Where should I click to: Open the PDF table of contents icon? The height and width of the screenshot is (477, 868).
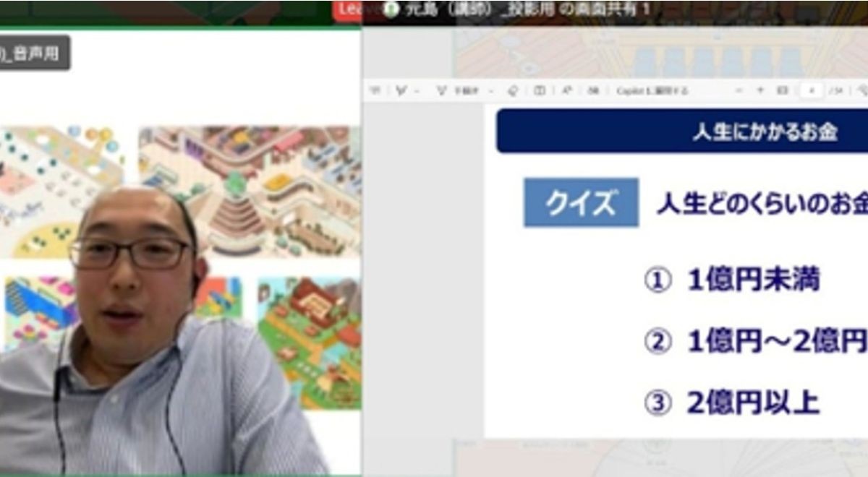(x=375, y=91)
